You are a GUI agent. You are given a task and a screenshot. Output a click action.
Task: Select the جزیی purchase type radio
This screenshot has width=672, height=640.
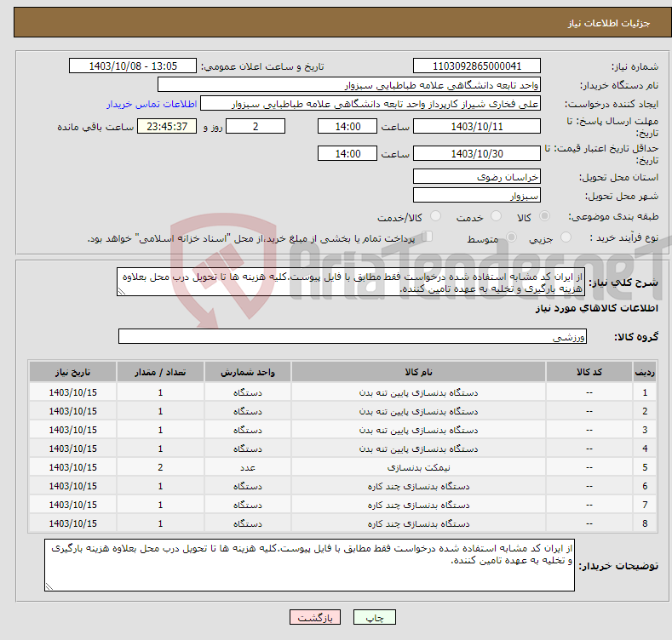[x=566, y=237]
